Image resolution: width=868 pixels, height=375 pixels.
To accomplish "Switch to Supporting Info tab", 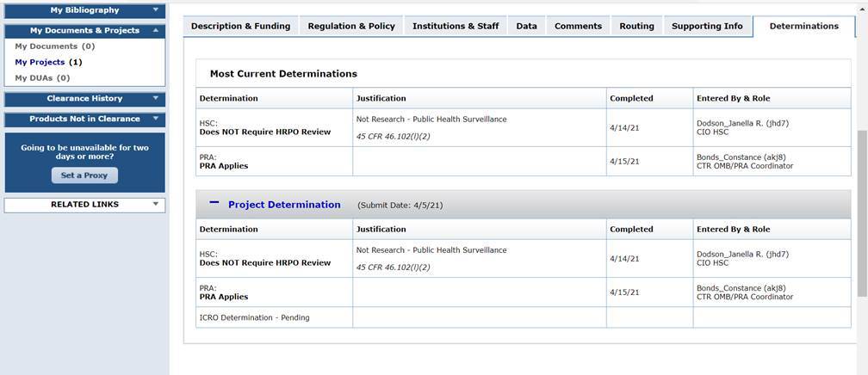I will pos(707,26).
